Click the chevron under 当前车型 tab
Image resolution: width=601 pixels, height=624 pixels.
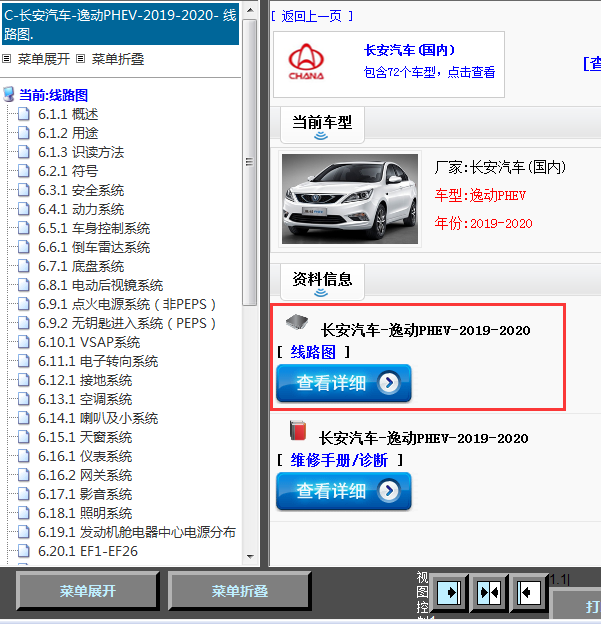(x=321, y=136)
